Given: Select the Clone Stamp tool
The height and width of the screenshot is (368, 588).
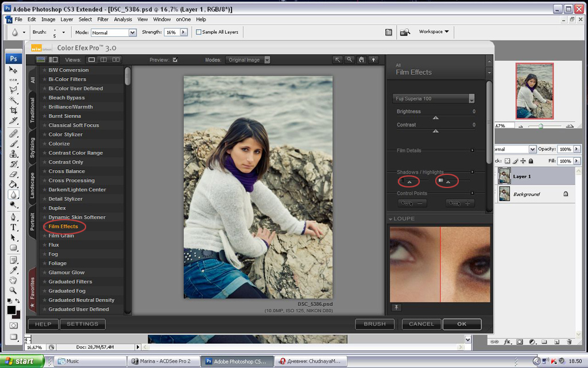Looking at the screenshot, I should (13, 154).
